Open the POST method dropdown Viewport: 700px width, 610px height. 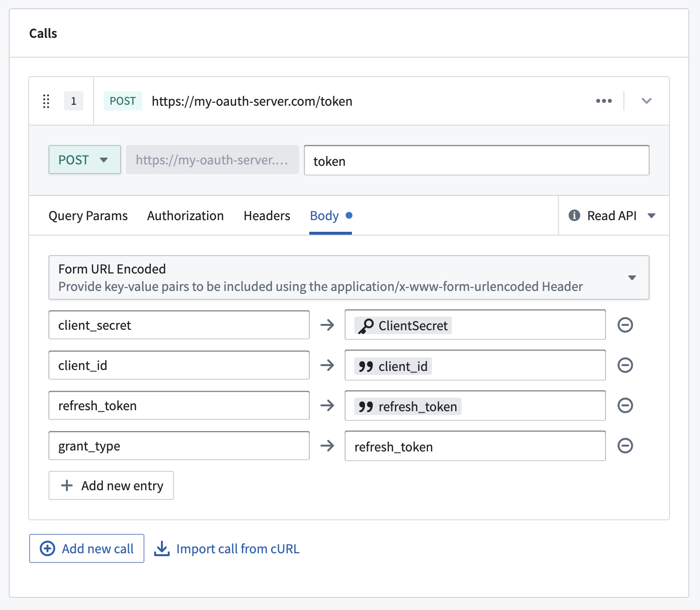click(x=85, y=160)
